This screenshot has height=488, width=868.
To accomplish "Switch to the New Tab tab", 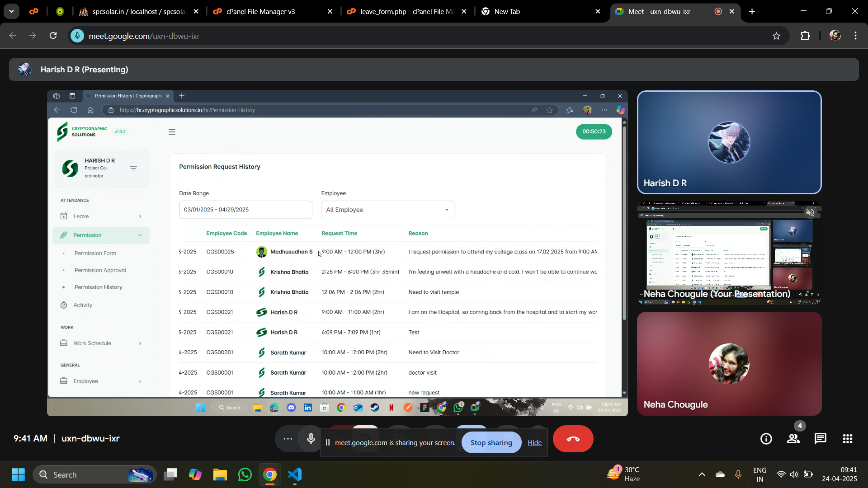I will tap(506, 11).
